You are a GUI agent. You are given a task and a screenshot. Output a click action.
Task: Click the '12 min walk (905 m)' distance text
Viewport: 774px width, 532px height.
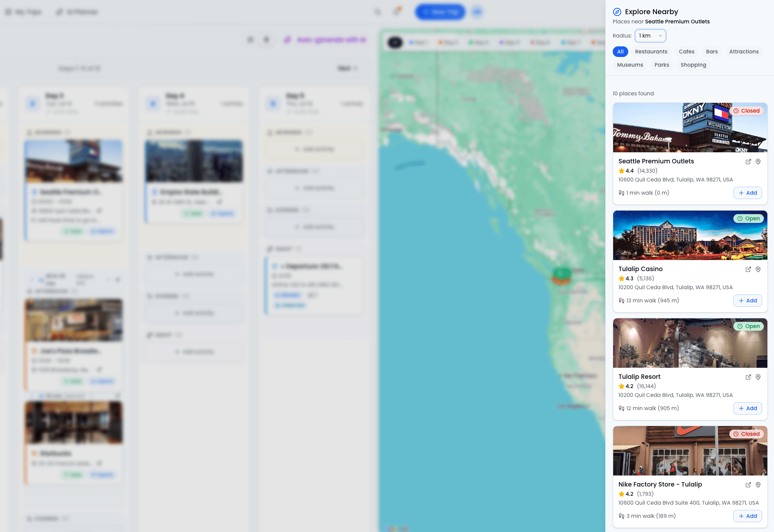(x=653, y=408)
